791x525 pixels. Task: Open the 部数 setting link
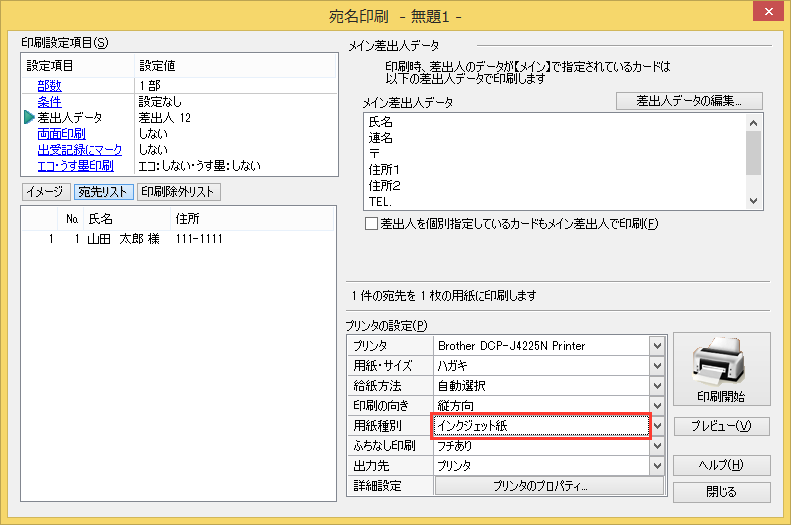pyautogui.click(x=49, y=85)
